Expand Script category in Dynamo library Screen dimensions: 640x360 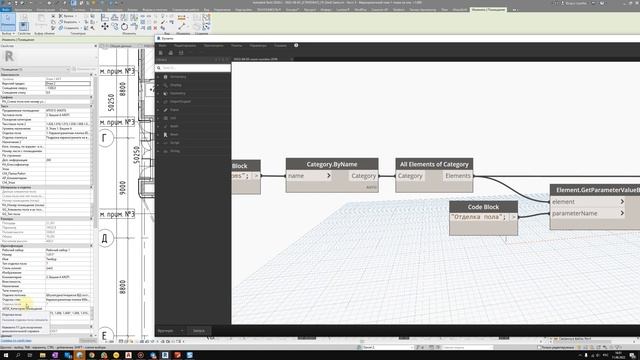175,142
